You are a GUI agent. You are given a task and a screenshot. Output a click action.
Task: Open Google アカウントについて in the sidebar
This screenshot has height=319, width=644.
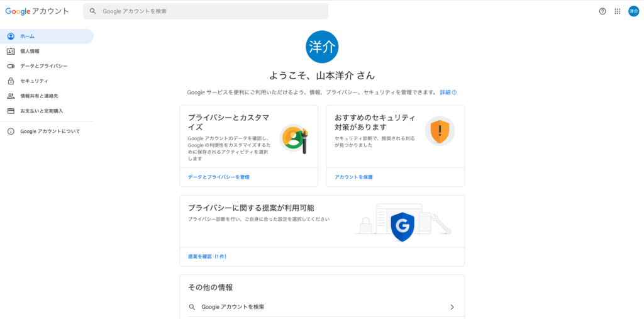click(47, 132)
